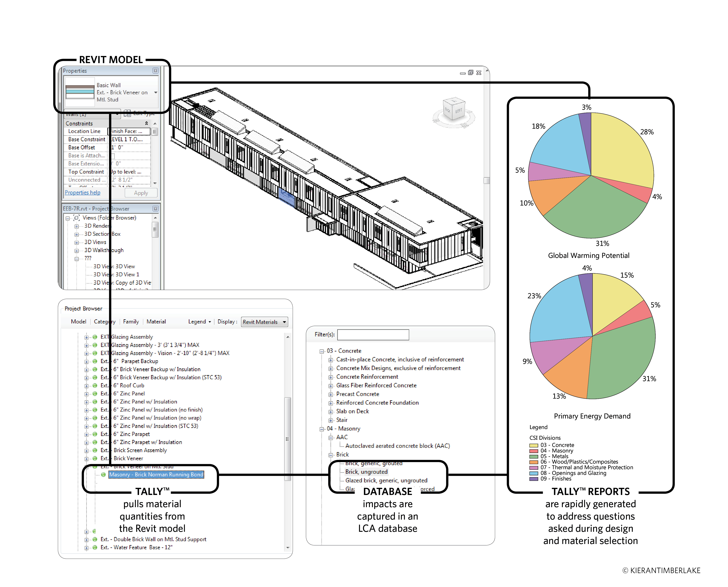Click green dot beside Water Feature Base
Viewport: 728px width, 587px height.
[95, 547]
